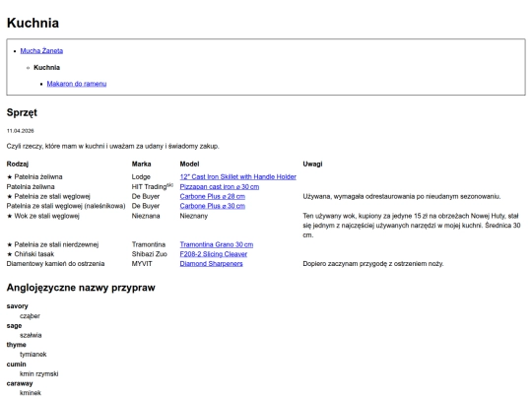The width and height of the screenshot is (532, 399).
Task: Click the definition cząber
Action: [30, 316]
